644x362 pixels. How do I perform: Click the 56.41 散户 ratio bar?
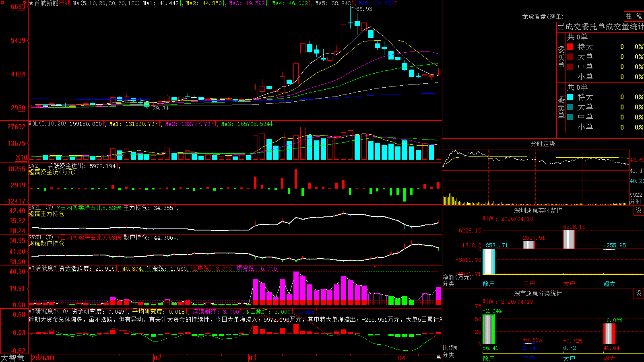click(x=489, y=329)
